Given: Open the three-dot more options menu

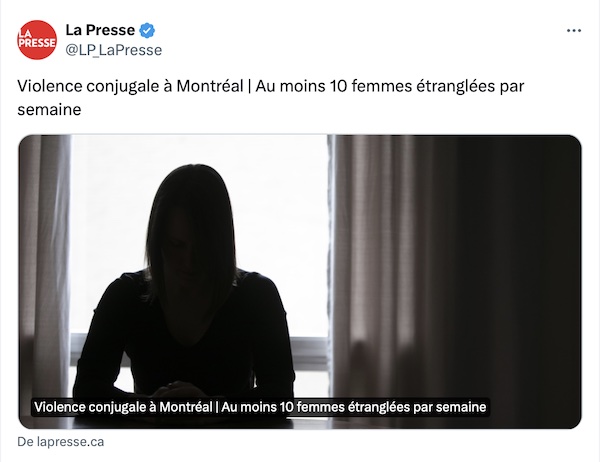Looking at the screenshot, I should pyautogui.click(x=574, y=31).
